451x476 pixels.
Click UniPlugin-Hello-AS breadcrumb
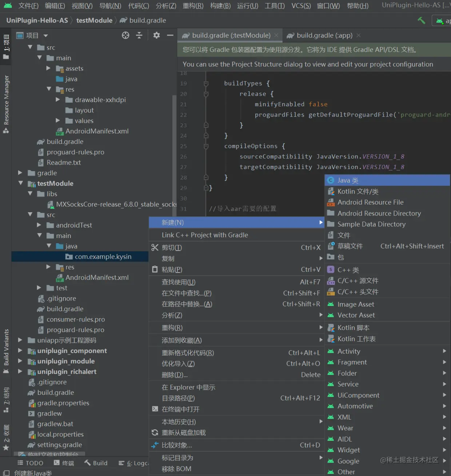[37, 20]
